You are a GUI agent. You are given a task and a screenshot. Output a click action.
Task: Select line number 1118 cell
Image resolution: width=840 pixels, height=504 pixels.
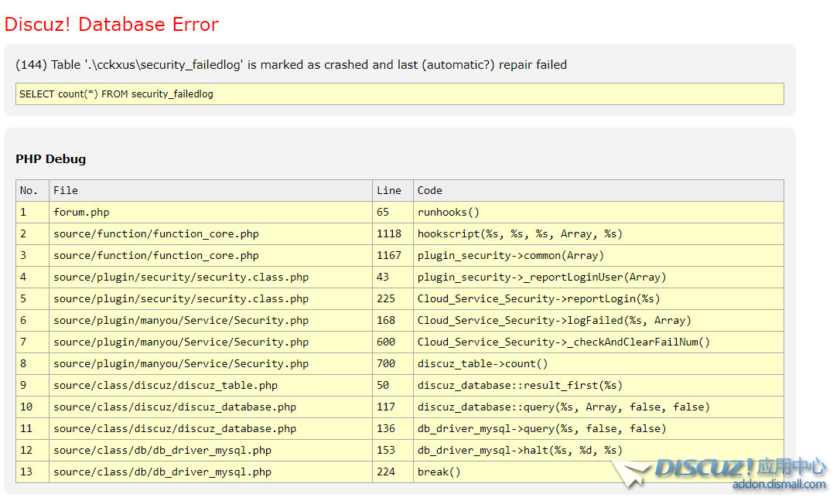(389, 233)
